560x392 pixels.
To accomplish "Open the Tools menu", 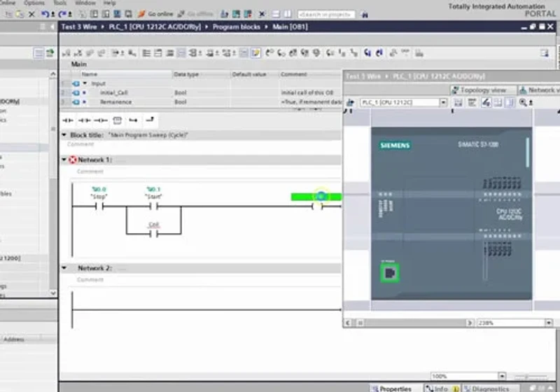I will (x=60, y=3).
